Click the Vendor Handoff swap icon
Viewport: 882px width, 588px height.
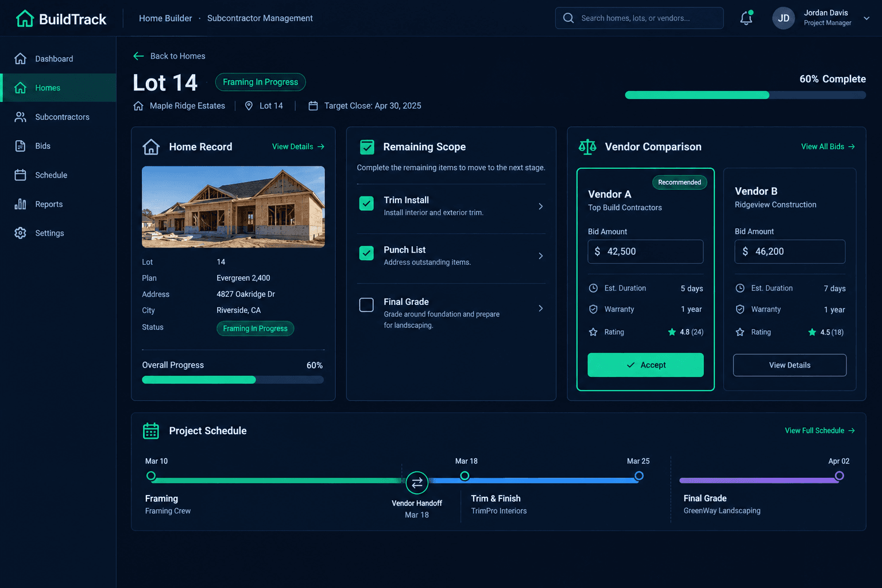(x=417, y=483)
